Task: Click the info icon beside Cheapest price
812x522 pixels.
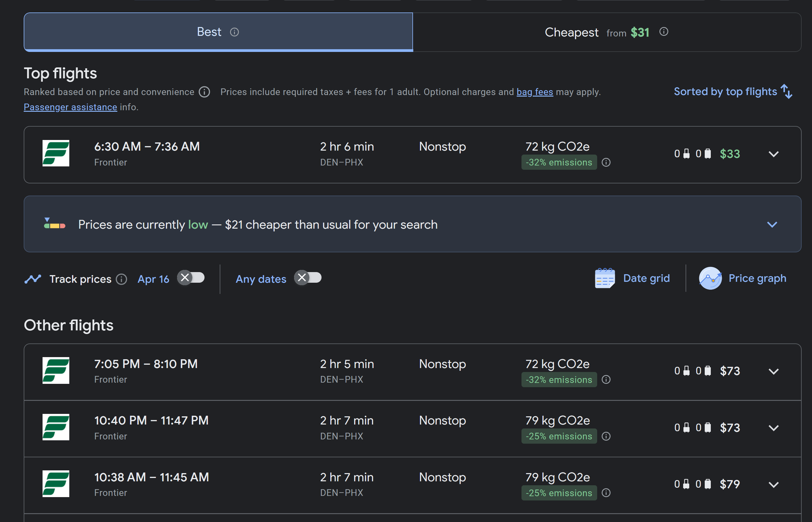Action: click(x=663, y=32)
